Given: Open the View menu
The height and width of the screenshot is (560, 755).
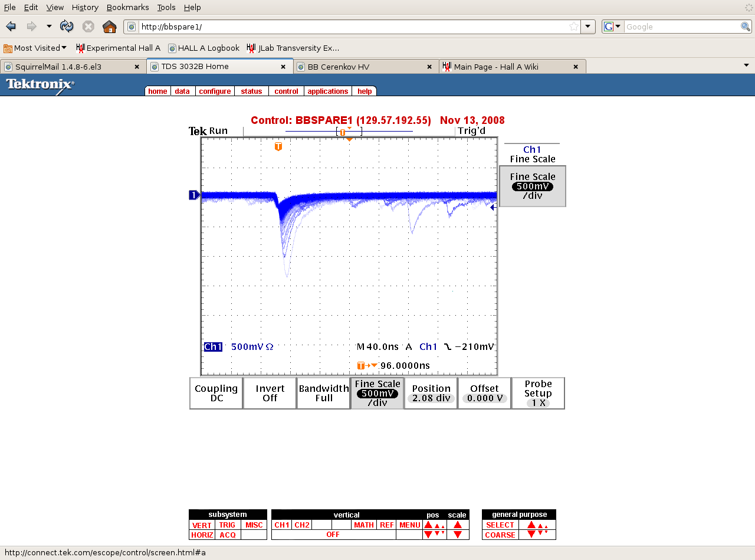Looking at the screenshot, I should (x=55, y=7).
